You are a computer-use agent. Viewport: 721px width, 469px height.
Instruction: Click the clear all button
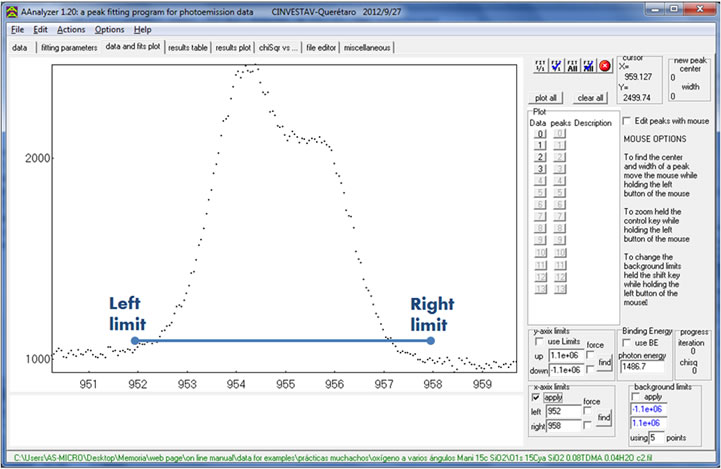pos(590,98)
